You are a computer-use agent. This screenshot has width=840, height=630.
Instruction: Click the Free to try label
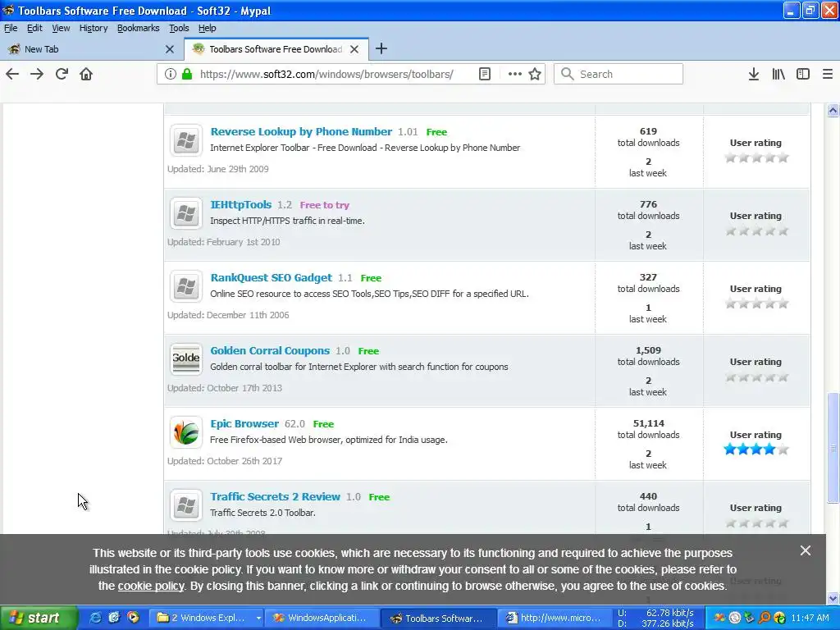click(324, 205)
